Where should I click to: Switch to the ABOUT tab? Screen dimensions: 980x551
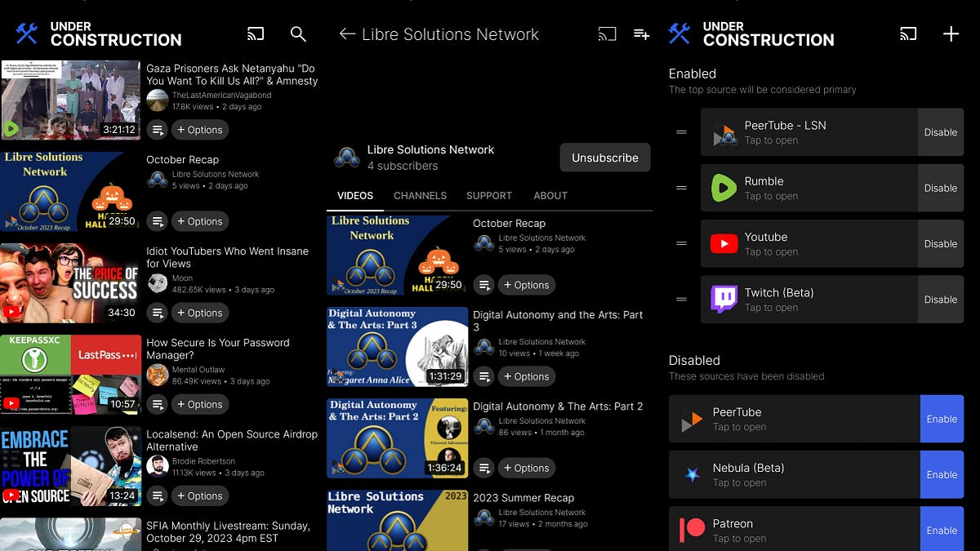550,196
